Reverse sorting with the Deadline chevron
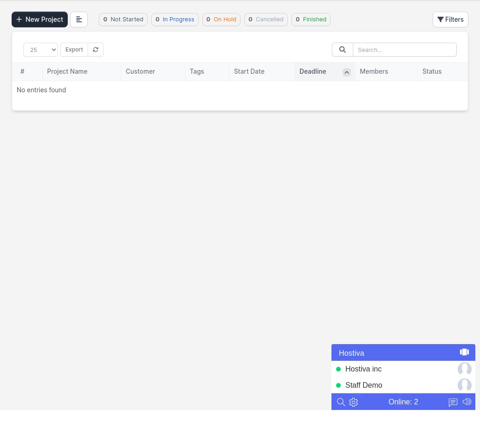 pyautogui.click(x=347, y=72)
